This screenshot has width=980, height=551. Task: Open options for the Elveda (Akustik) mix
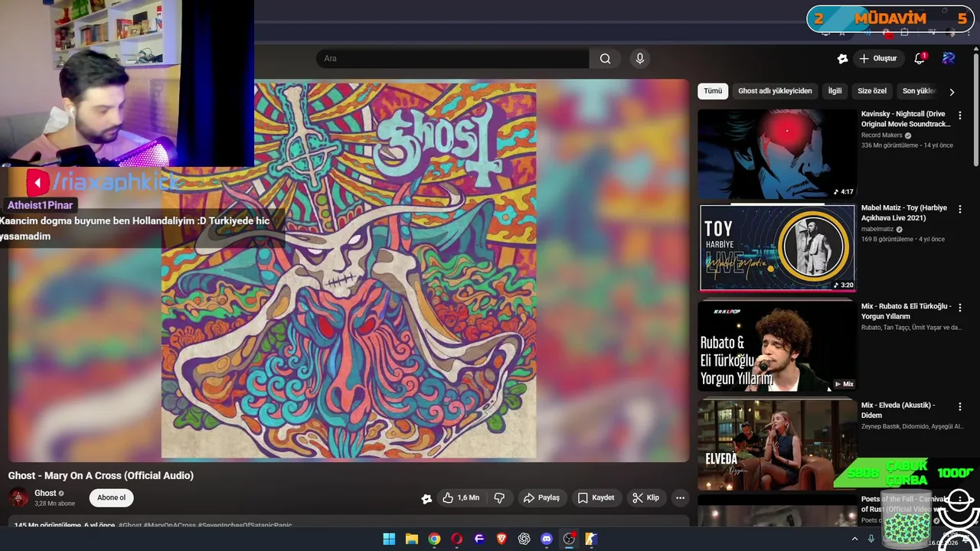(x=960, y=407)
